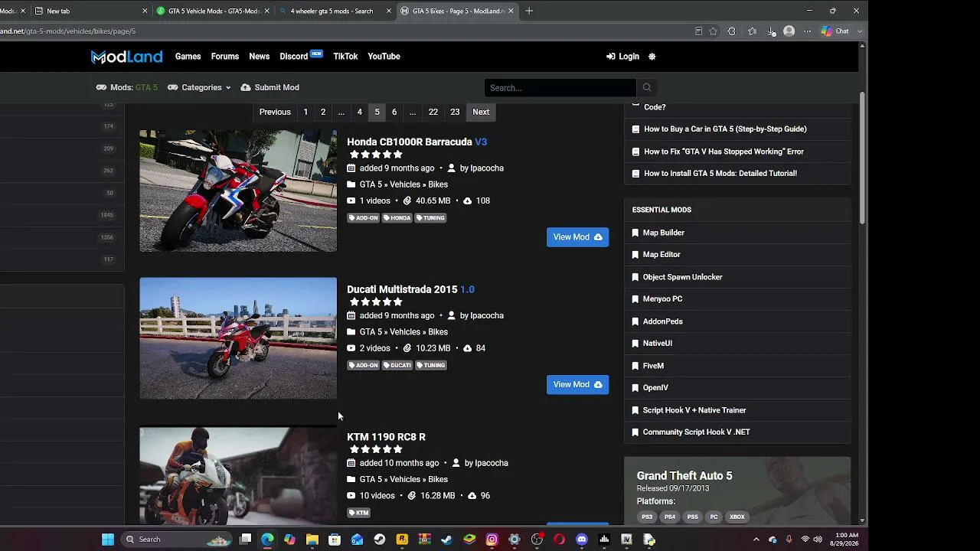Open Microsoft Store from the taskbar
This screenshot has height=551, width=980.
(335, 540)
